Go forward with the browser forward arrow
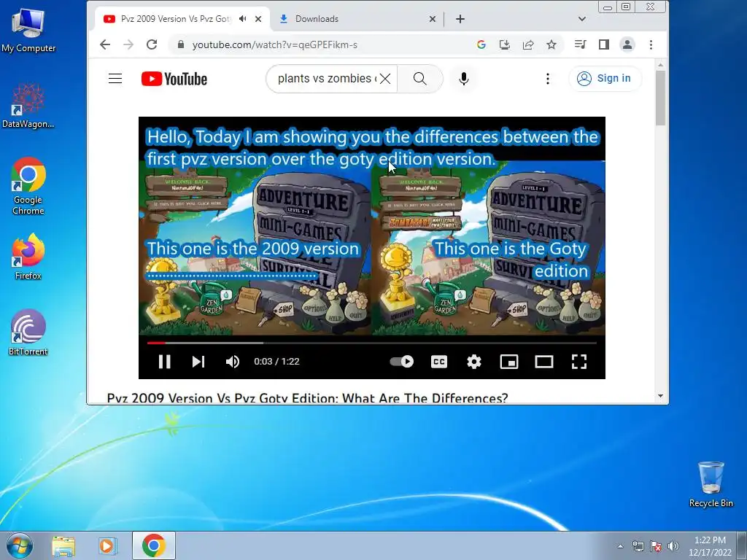The width and height of the screenshot is (747, 560). pos(128,44)
